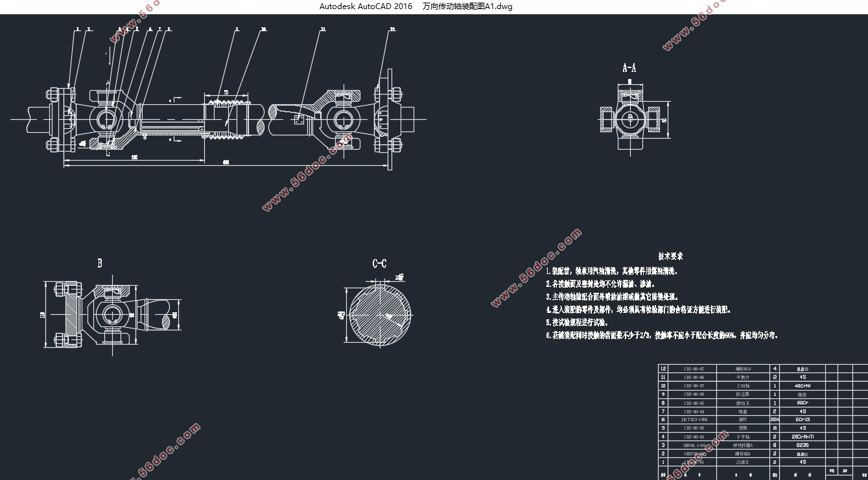Click the 技术要求 heading text
This screenshot has height=480, width=868.
coord(670,257)
